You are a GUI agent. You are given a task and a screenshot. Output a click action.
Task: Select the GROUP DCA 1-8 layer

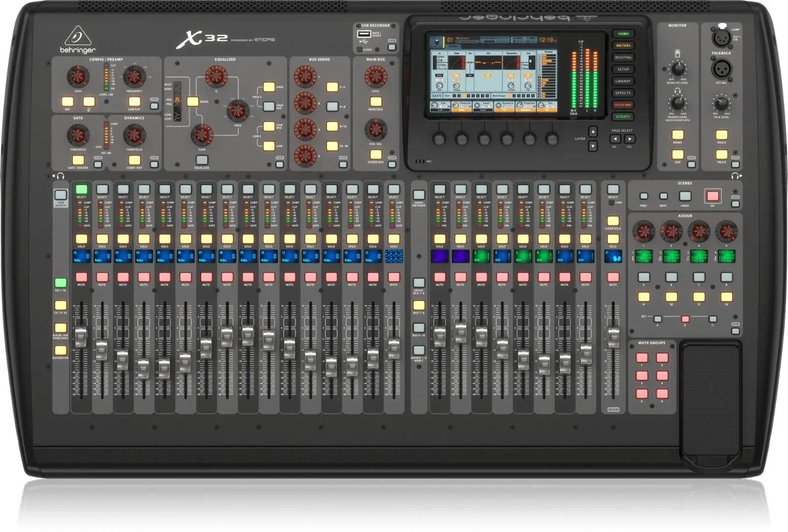click(x=419, y=283)
